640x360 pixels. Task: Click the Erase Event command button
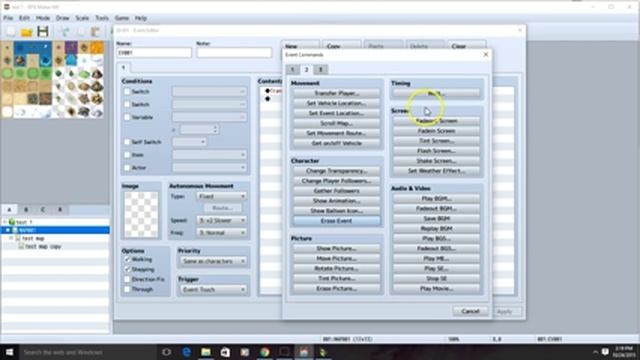pyautogui.click(x=336, y=221)
